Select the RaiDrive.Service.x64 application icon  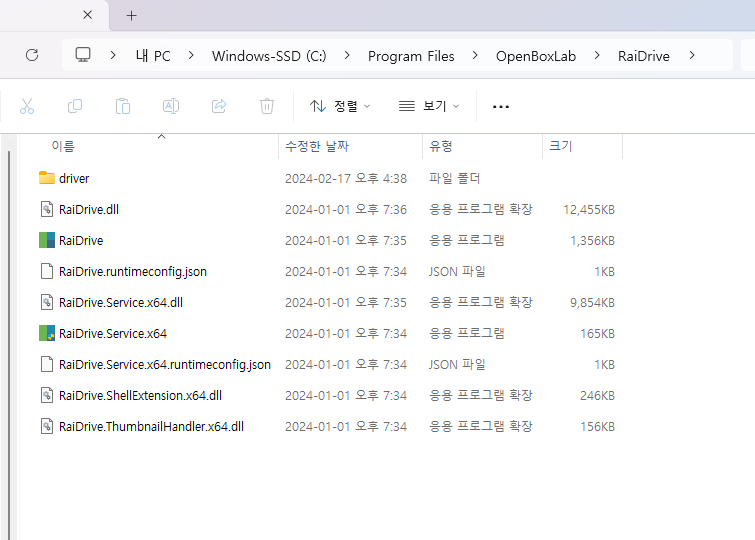coord(47,333)
